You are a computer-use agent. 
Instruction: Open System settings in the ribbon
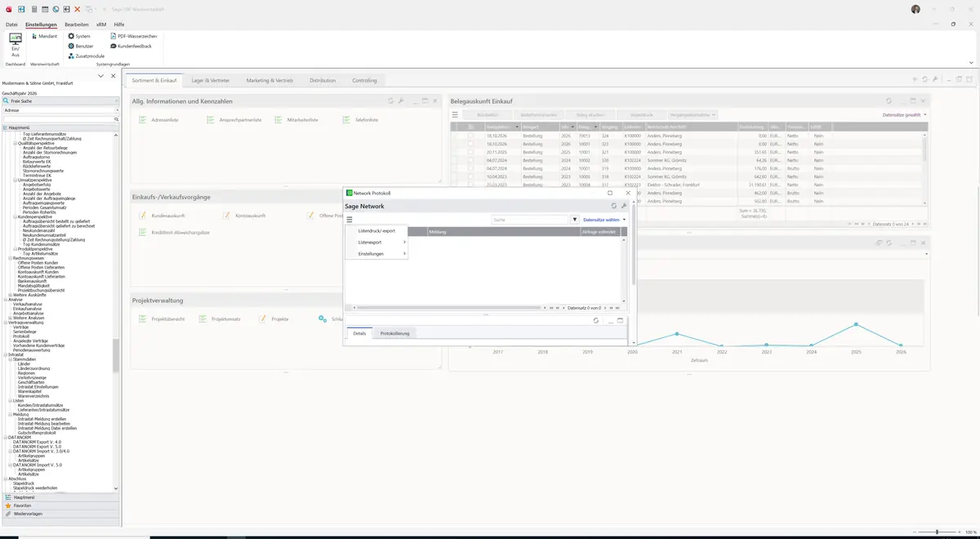(x=79, y=36)
